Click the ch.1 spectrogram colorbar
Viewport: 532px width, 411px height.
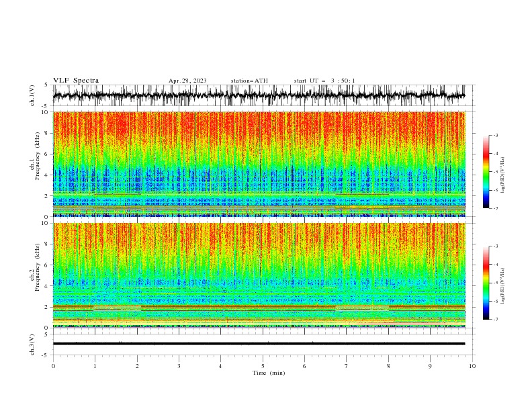click(486, 172)
